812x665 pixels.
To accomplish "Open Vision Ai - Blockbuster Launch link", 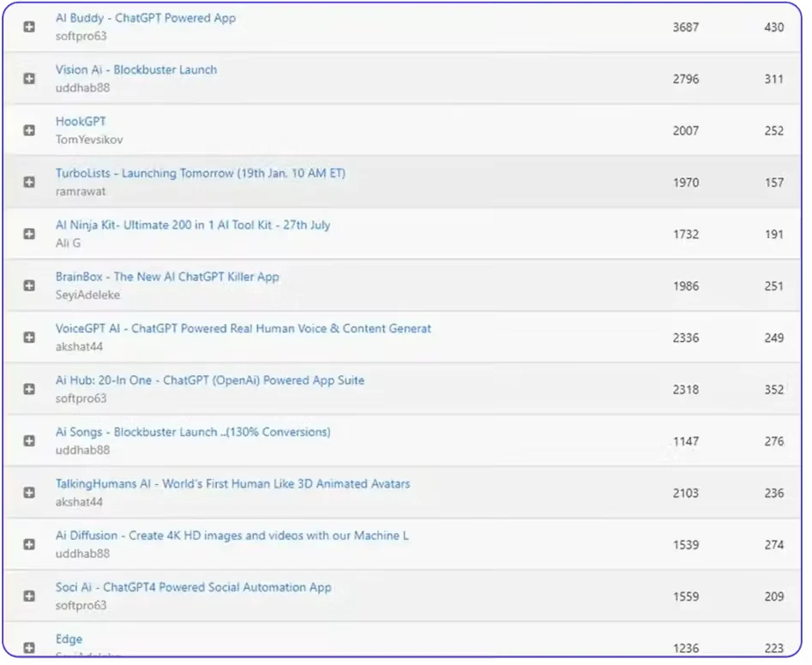I will (x=136, y=70).
